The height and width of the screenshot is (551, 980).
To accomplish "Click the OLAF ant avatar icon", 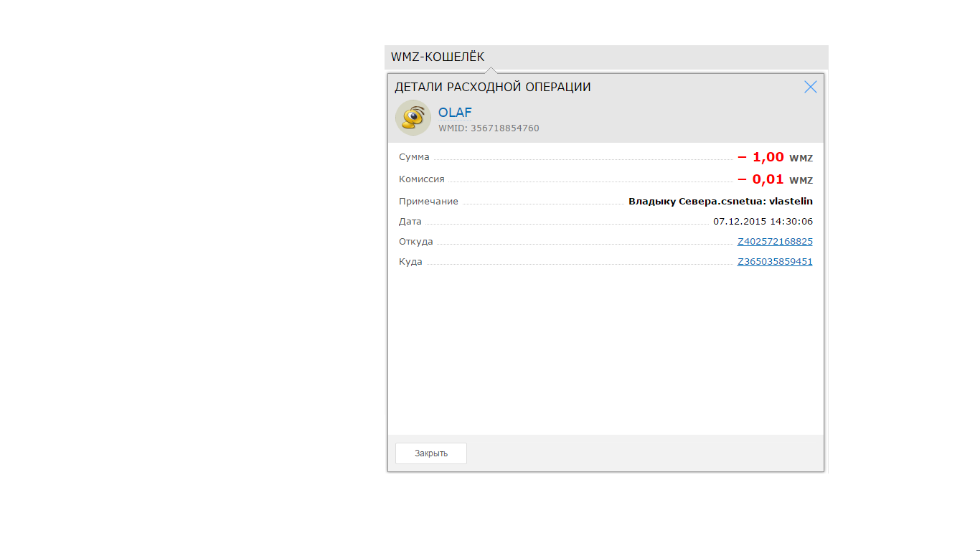I will (x=413, y=118).
